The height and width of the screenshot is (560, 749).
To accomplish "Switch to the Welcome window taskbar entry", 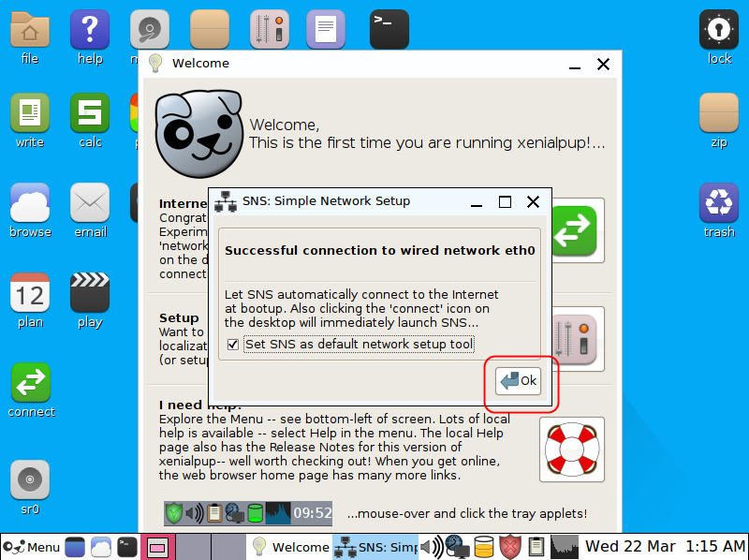I will click(290, 547).
